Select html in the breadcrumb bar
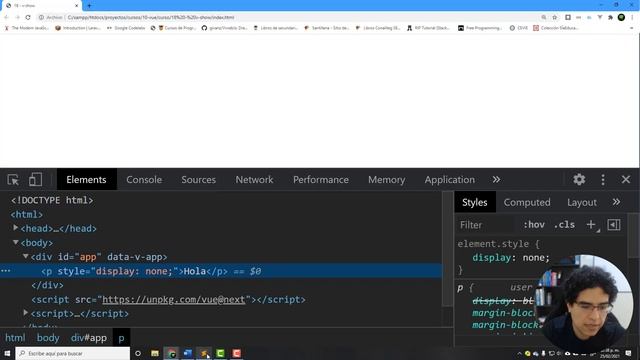Image resolution: width=640 pixels, height=360 pixels. coord(15,338)
